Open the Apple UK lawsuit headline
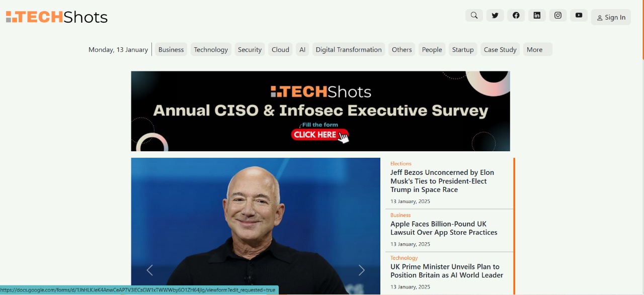The height and width of the screenshot is (295, 644). [x=444, y=228]
